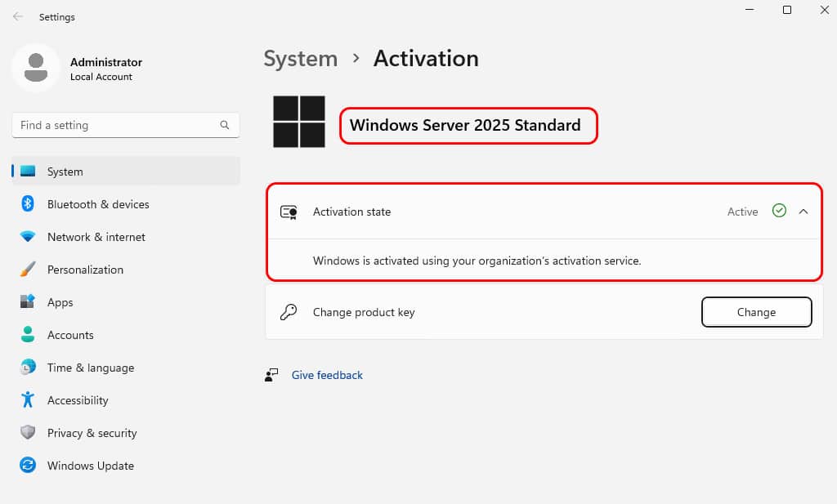Click the Settings window title text
The image size is (837, 504).
56,17
